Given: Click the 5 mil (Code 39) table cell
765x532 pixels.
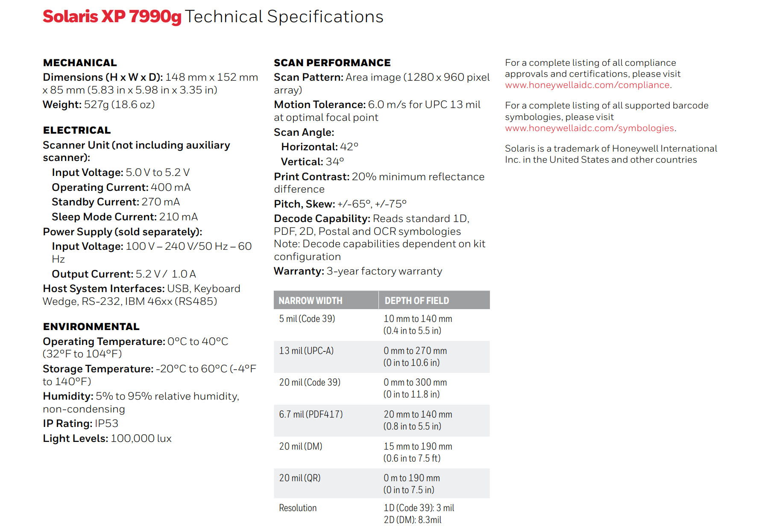Looking at the screenshot, I should 307,319.
